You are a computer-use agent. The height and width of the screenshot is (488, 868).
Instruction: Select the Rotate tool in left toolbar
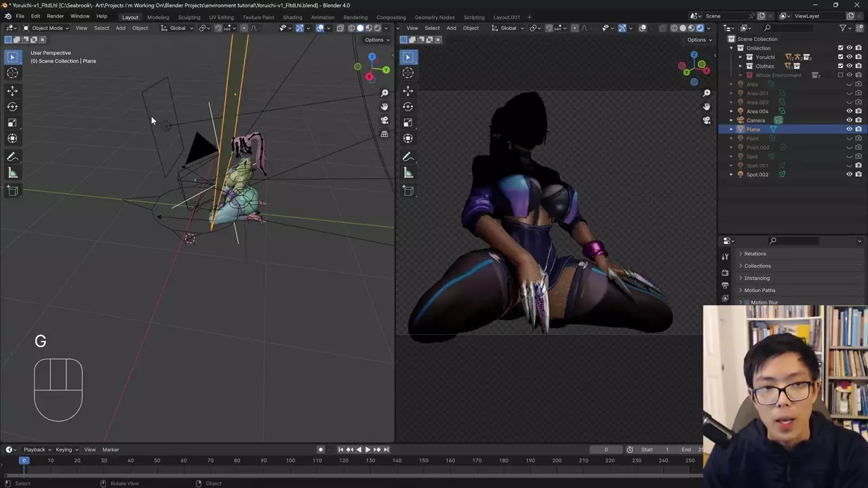(x=12, y=106)
